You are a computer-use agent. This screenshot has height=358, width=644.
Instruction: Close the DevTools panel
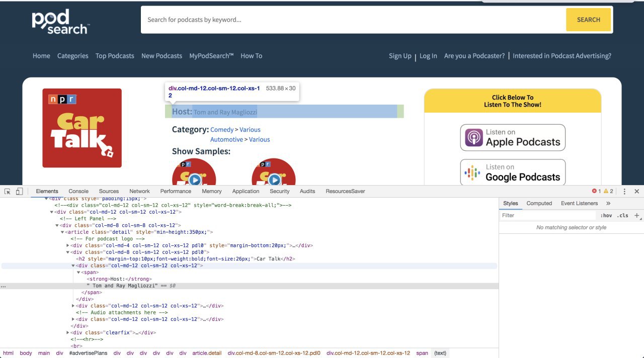636,192
